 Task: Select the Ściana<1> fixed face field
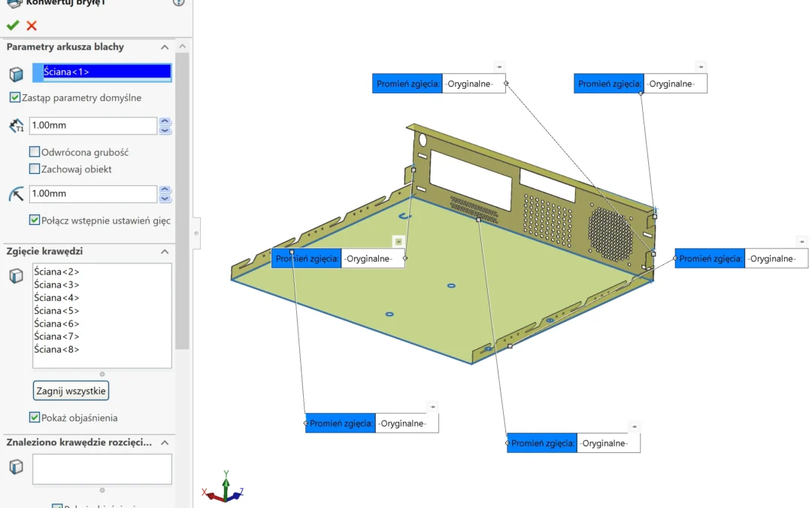coord(102,72)
